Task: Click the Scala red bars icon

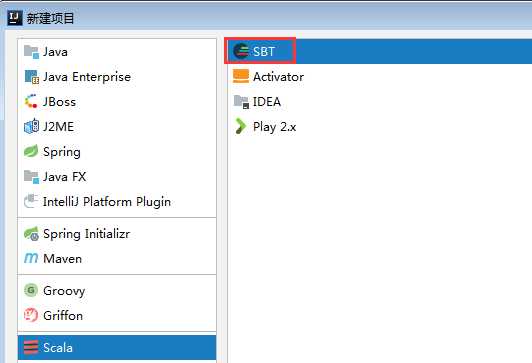Action: (31, 347)
